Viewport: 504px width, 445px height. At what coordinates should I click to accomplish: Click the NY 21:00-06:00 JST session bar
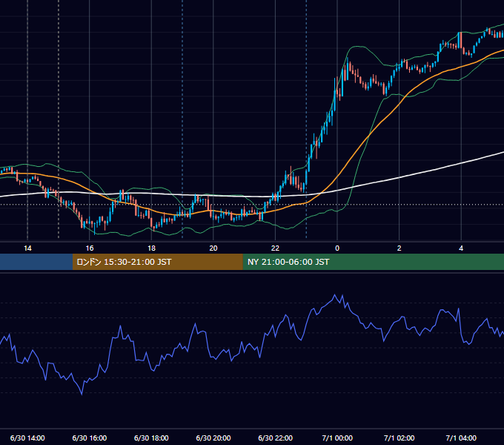click(373, 262)
